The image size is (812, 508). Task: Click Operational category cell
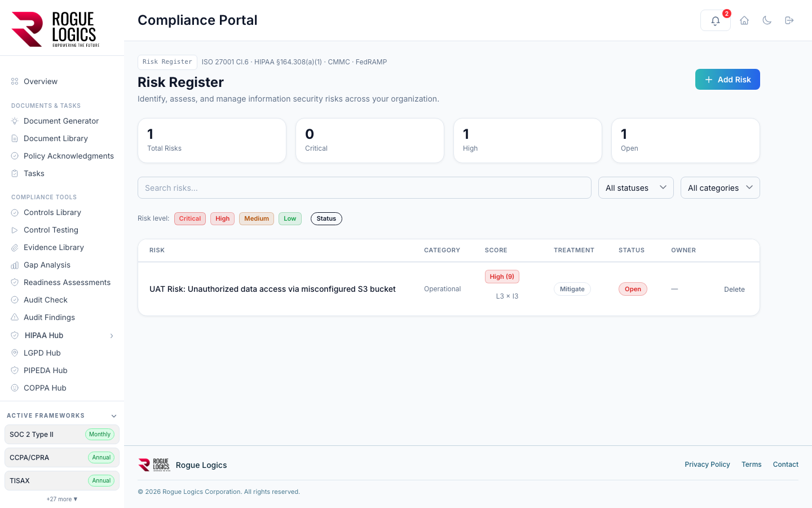click(443, 289)
